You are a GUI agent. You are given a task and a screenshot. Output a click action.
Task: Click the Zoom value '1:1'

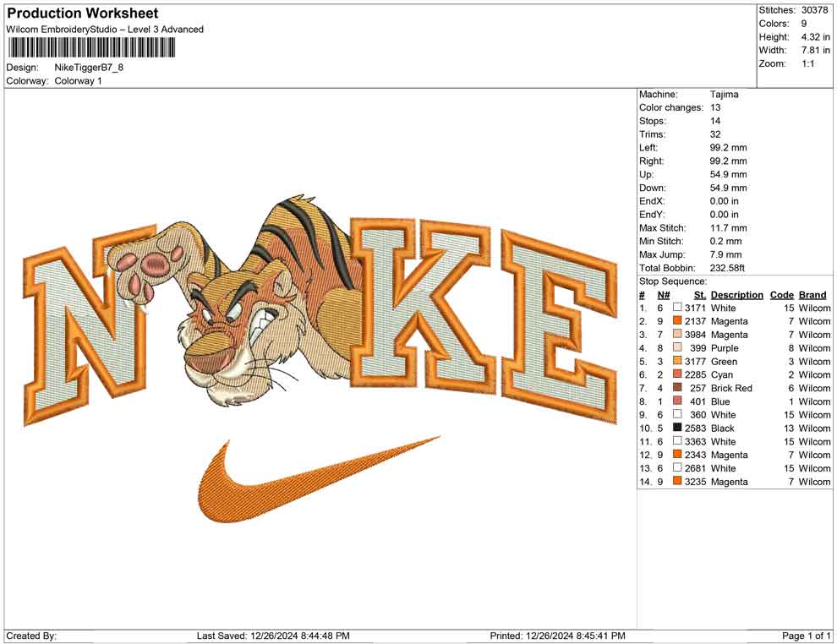pyautogui.click(x=808, y=63)
